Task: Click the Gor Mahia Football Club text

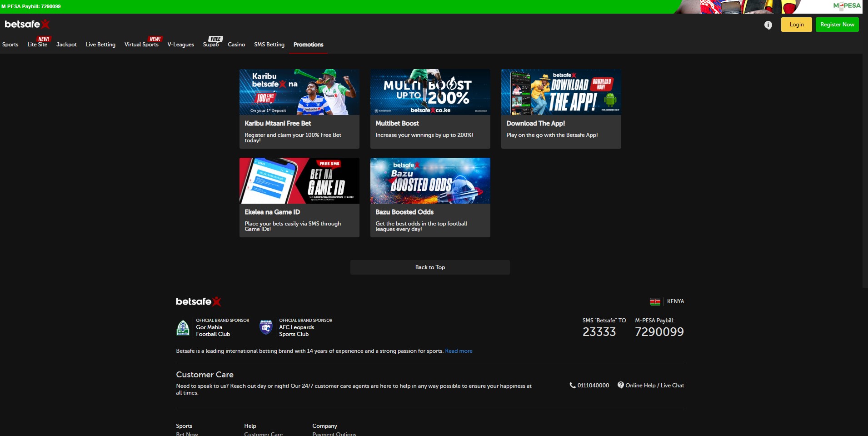Action: [x=213, y=331]
